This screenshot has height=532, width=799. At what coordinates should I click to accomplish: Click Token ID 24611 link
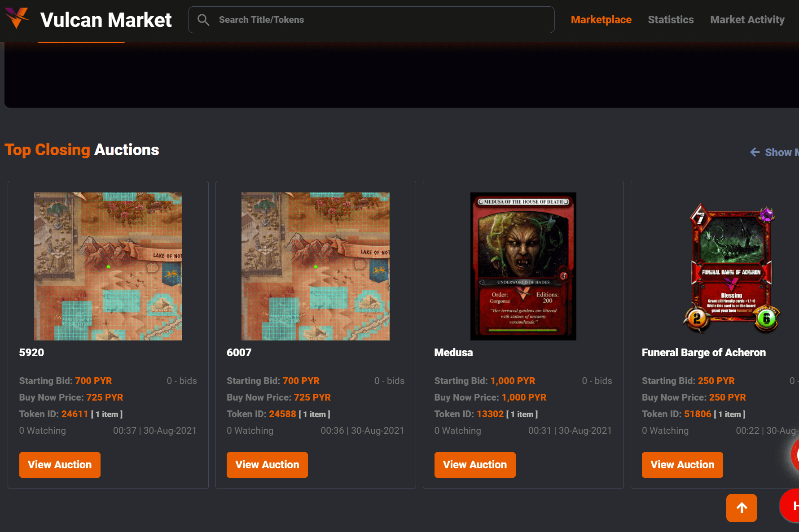75,414
